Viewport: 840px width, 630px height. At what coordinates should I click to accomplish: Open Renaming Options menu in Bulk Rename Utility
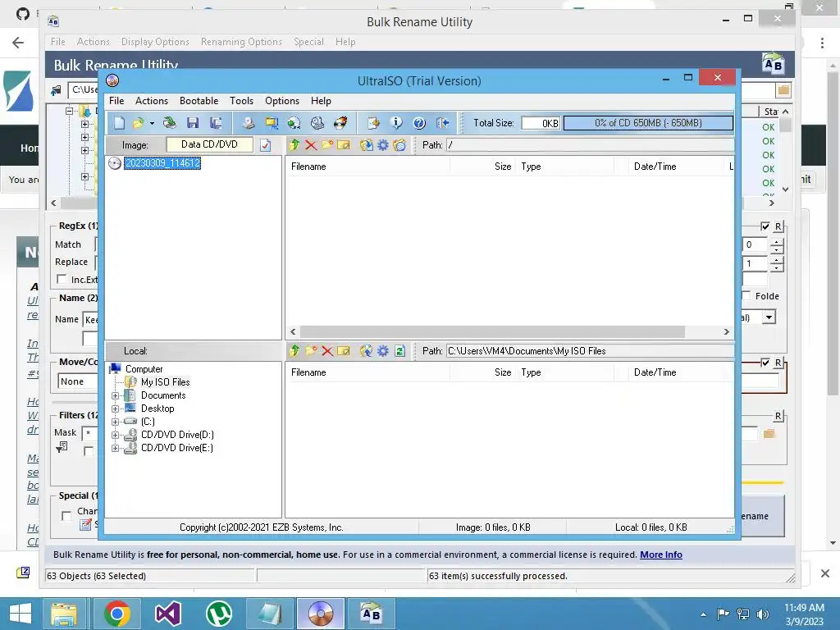click(241, 42)
